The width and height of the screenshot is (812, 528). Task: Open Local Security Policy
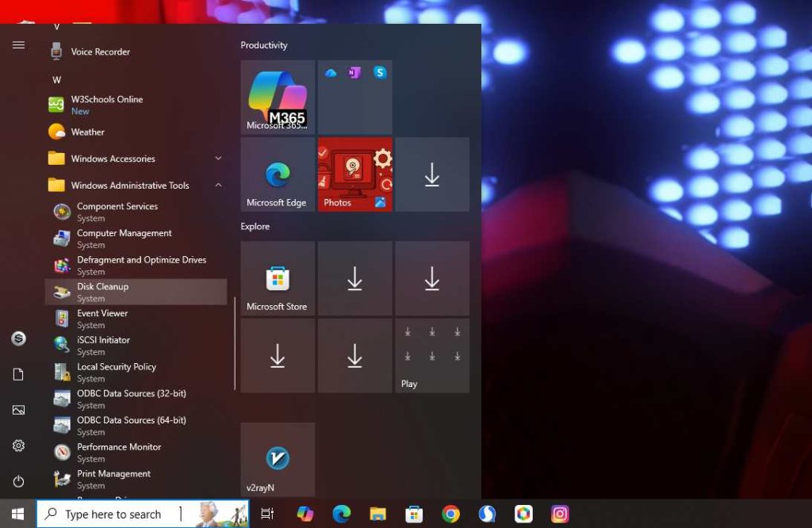pyautogui.click(x=136, y=372)
